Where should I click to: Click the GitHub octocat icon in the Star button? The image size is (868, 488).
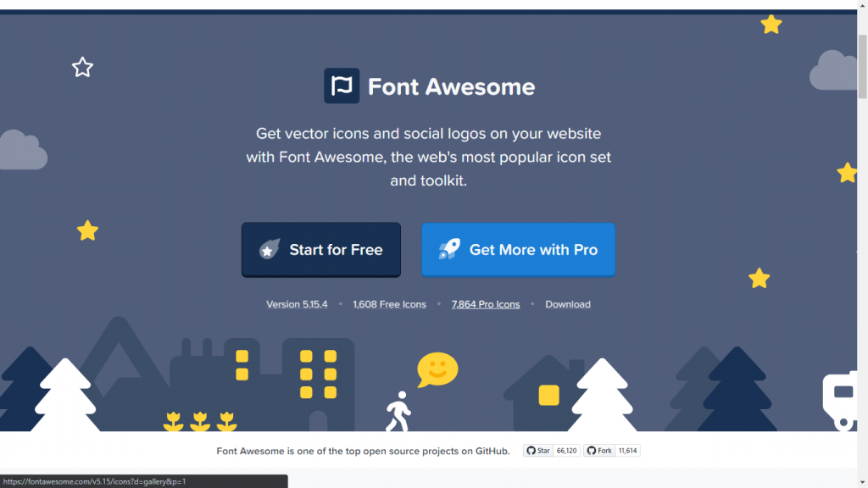coord(531,451)
